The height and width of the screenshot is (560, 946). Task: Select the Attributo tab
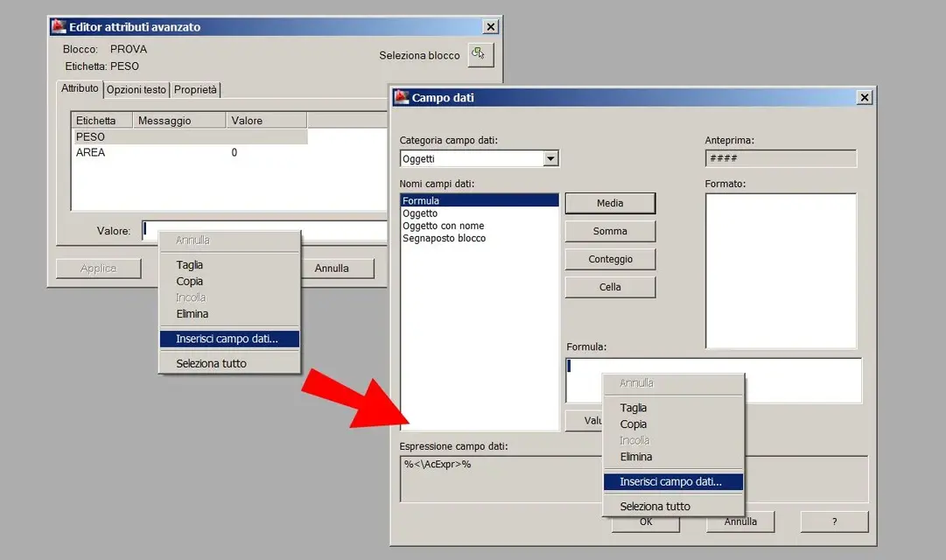click(80, 88)
